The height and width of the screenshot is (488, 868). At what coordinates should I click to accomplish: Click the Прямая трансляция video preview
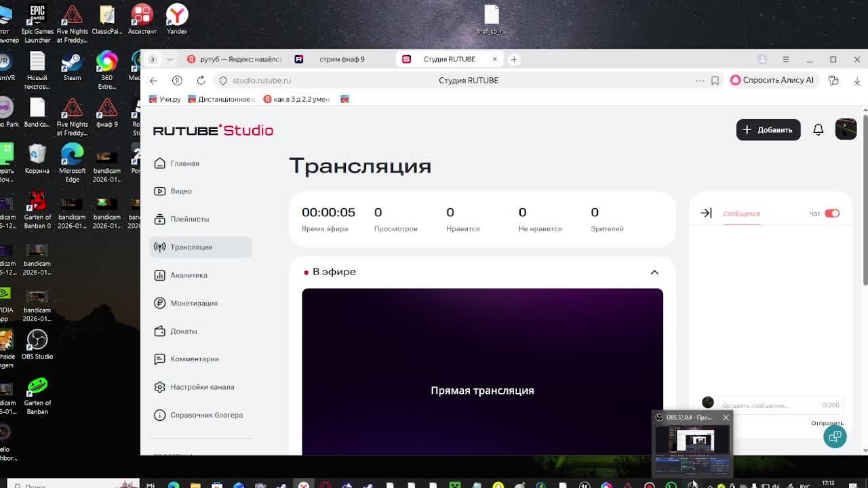coord(482,371)
